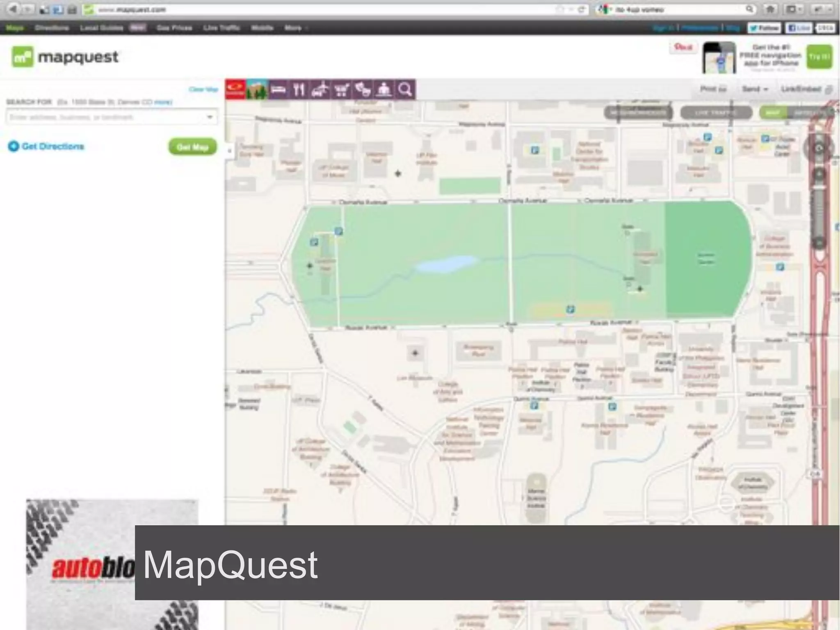This screenshot has height=630, width=840.
Task: Click the red sponsored icon in map toolbar
Action: click(x=235, y=89)
